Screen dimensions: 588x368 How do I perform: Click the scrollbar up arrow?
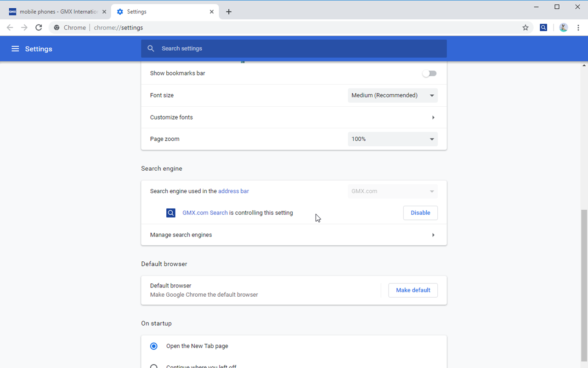pos(584,65)
